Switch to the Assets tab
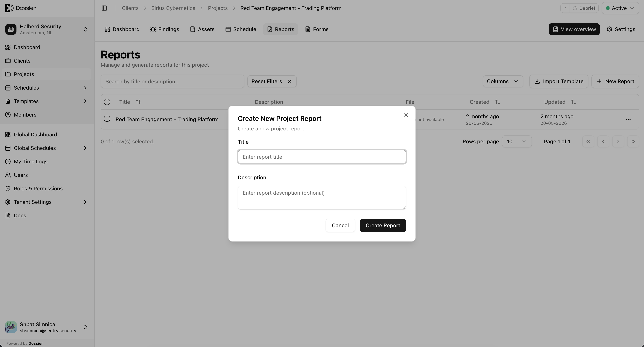 pyautogui.click(x=202, y=29)
